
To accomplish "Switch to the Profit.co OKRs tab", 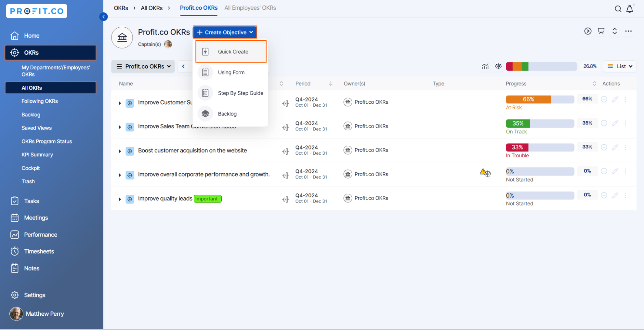I will [x=199, y=8].
